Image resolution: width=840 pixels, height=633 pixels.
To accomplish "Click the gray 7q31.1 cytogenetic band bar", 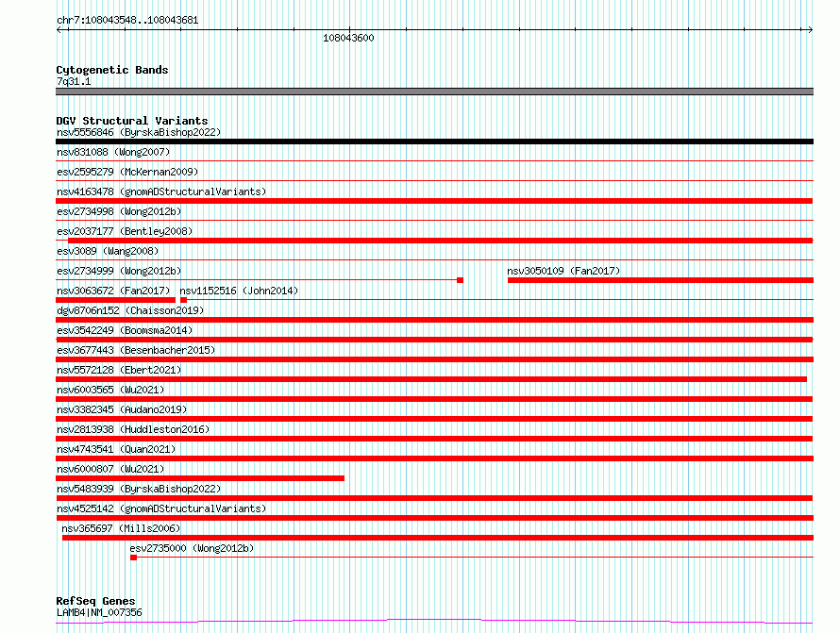I will tap(434, 92).
